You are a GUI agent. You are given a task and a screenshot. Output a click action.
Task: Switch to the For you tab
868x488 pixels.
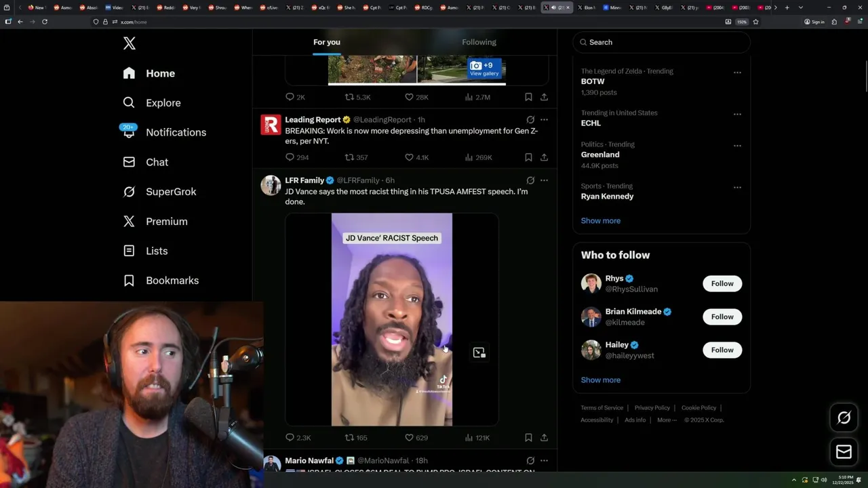point(327,42)
